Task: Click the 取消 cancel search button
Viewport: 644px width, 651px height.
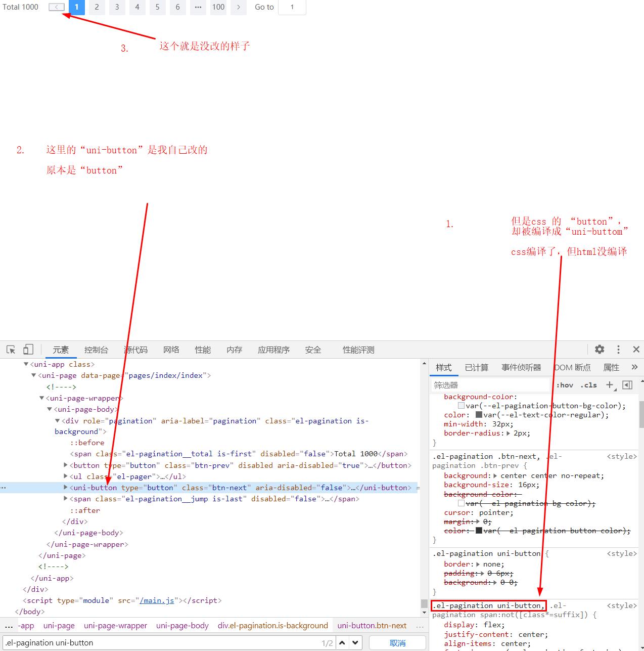Action: (397, 643)
